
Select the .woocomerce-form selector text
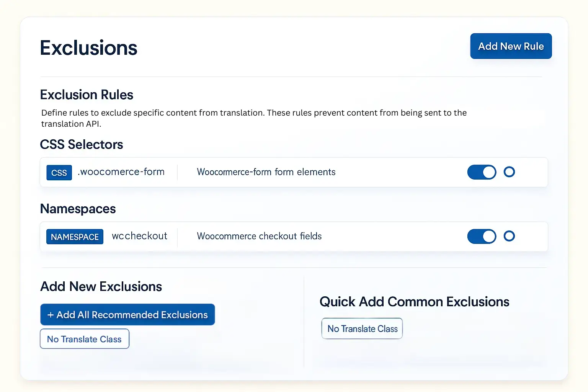tap(121, 172)
